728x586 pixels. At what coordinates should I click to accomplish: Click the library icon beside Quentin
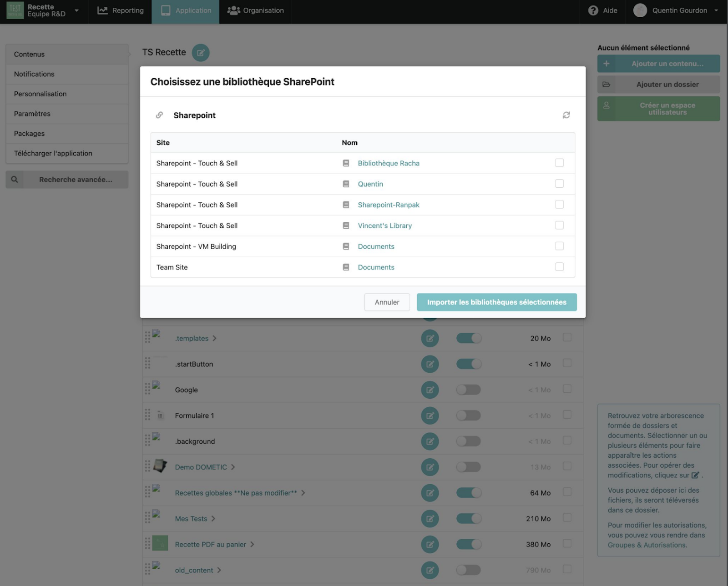[346, 184]
